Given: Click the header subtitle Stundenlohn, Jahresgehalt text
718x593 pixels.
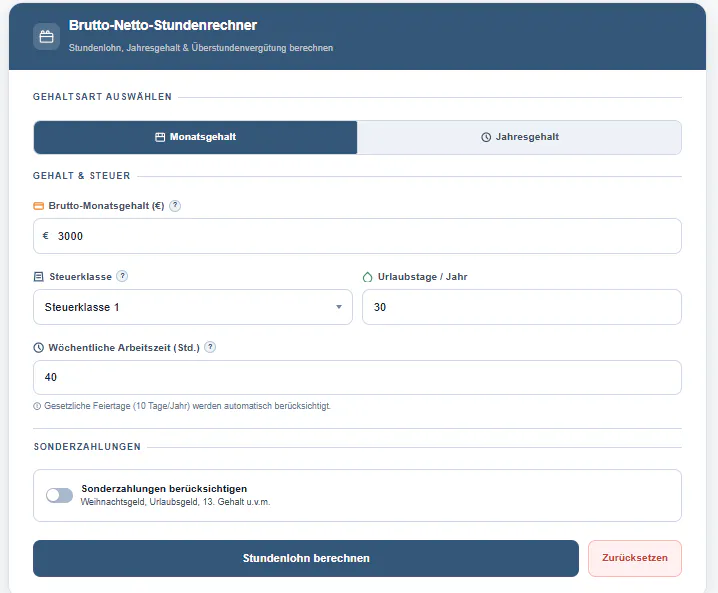Looking at the screenshot, I should coord(201,48).
